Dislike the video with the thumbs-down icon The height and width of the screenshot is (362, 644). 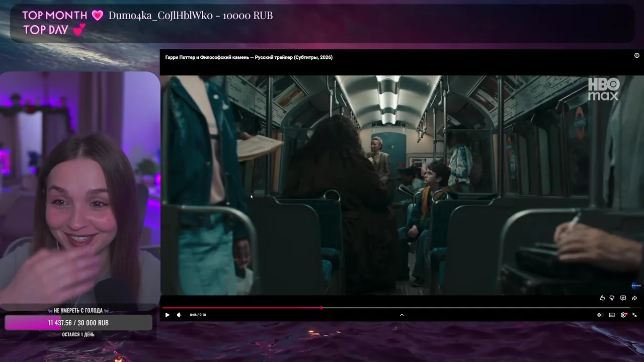(612, 298)
